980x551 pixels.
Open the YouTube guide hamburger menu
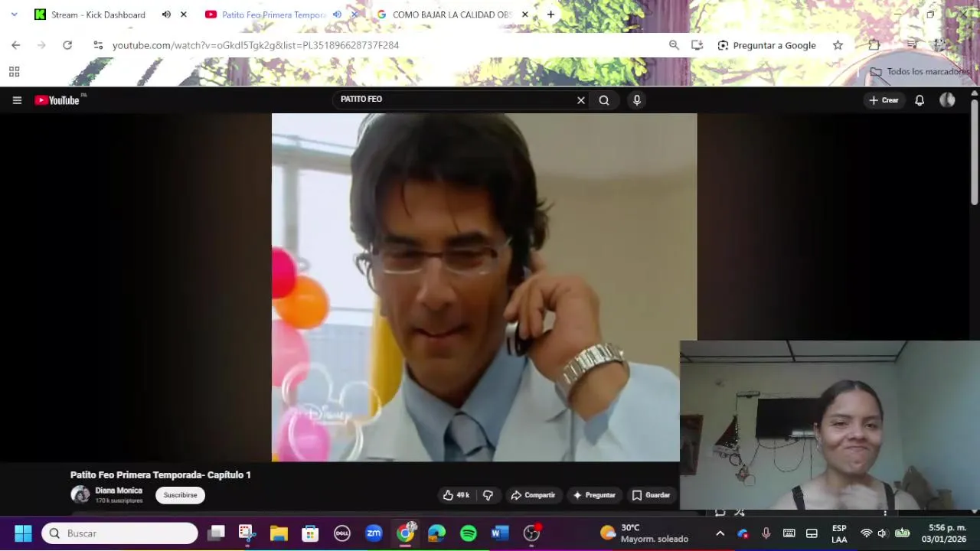tap(17, 100)
